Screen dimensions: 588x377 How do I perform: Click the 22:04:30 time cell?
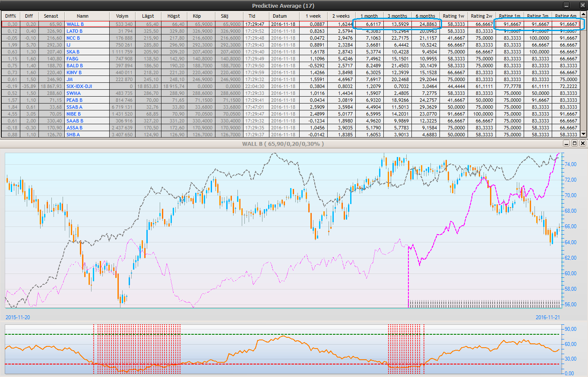click(256, 86)
